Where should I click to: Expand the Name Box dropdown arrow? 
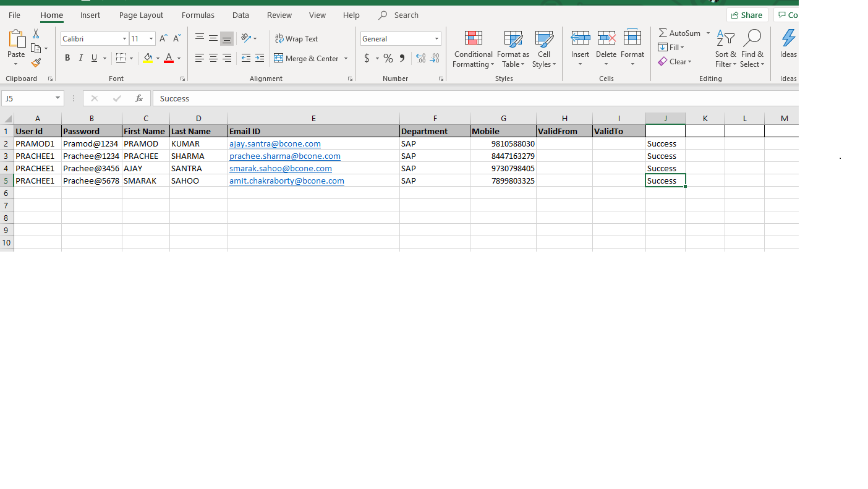(57, 98)
